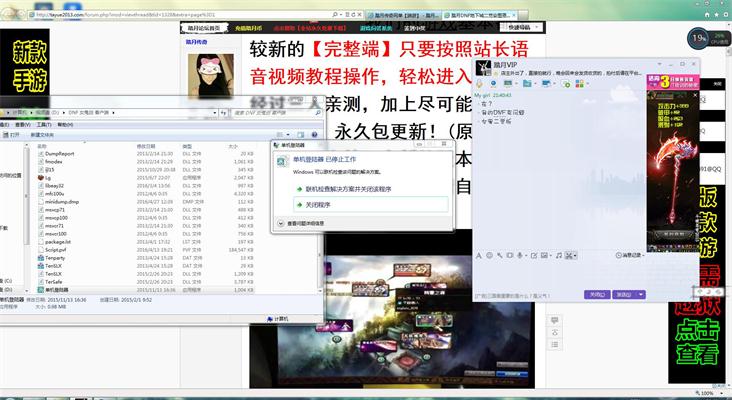732x400 pixels.
Task: Click in the chat message input area
Action: click(x=560, y=275)
